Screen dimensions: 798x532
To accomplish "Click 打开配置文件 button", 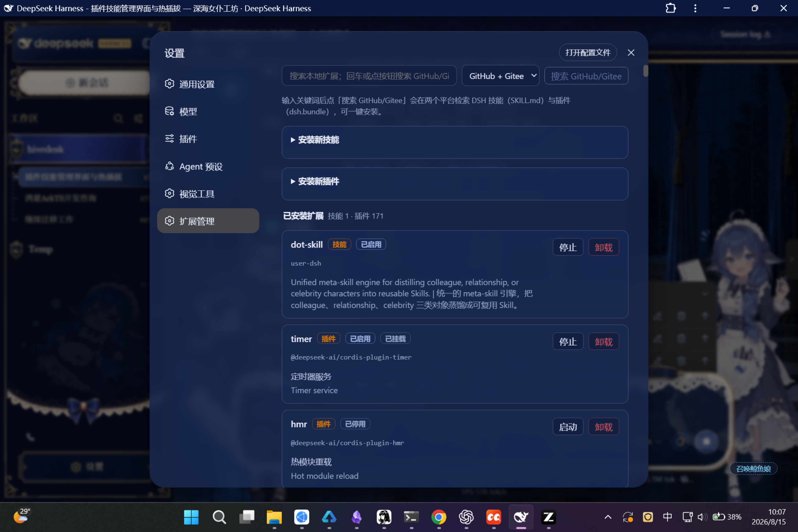I will tap(588, 53).
